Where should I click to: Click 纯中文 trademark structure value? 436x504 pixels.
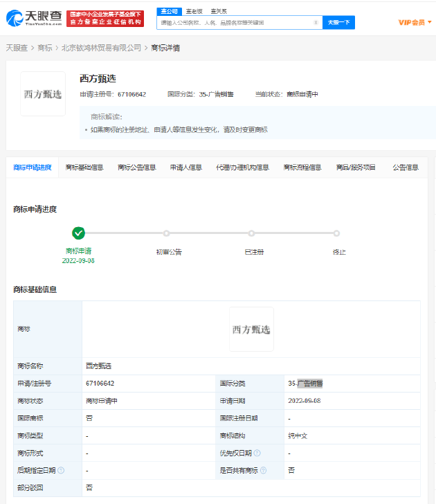click(x=298, y=436)
